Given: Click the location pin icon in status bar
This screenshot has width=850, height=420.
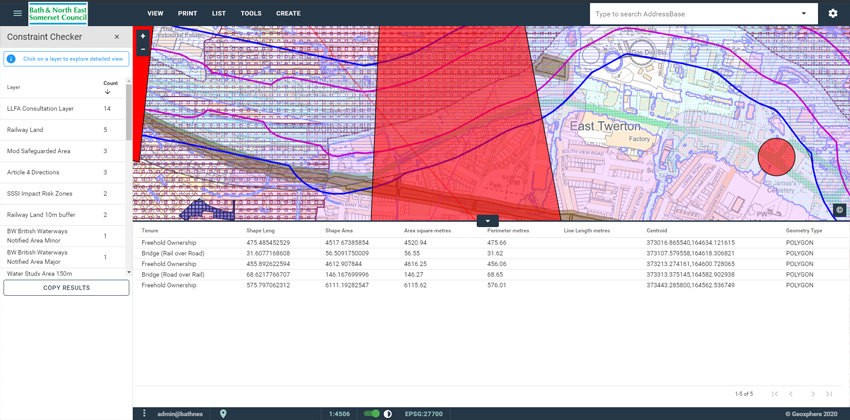Looking at the screenshot, I should coord(223,413).
